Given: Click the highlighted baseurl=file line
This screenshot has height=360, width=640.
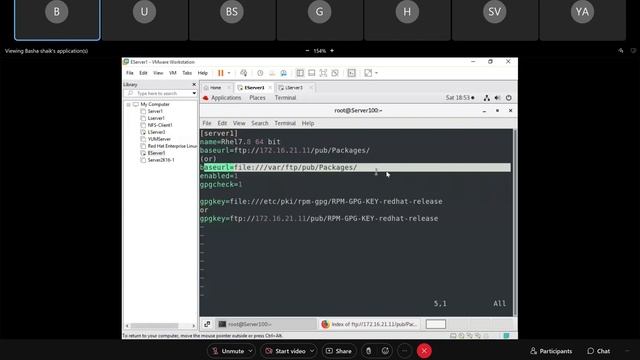Looking at the screenshot, I should coord(355,167).
